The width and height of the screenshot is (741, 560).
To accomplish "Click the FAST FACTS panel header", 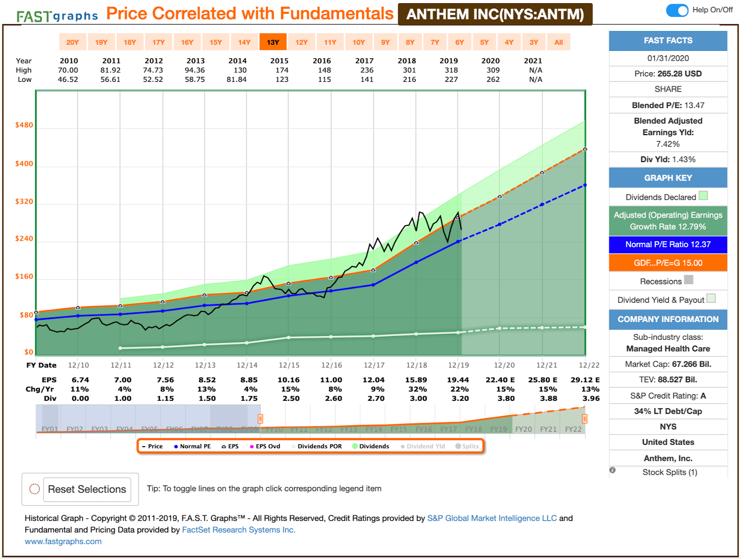I will coord(668,41).
